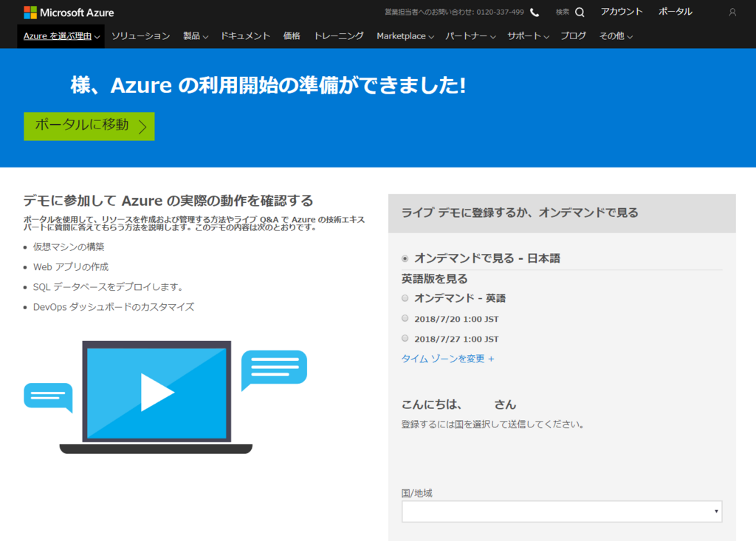Click the SQL データベースをデプロイします bullet text
The height and width of the screenshot is (541, 756).
pos(109,287)
